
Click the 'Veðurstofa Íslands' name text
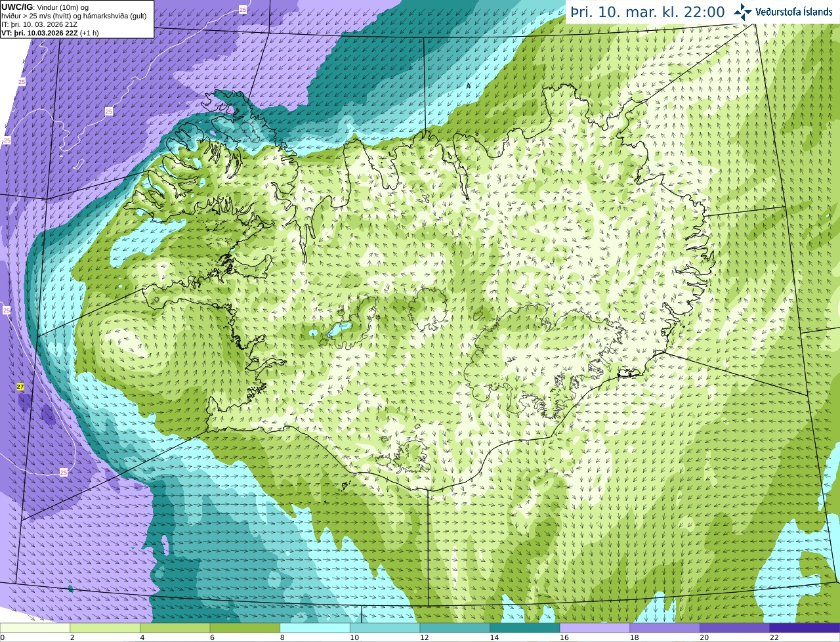[793, 12]
